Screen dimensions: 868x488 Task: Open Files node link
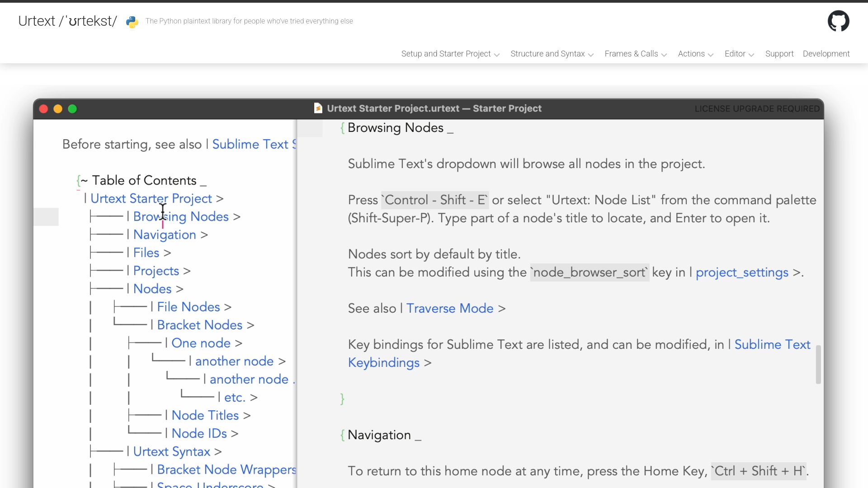pyautogui.click(x=146, y=253)
